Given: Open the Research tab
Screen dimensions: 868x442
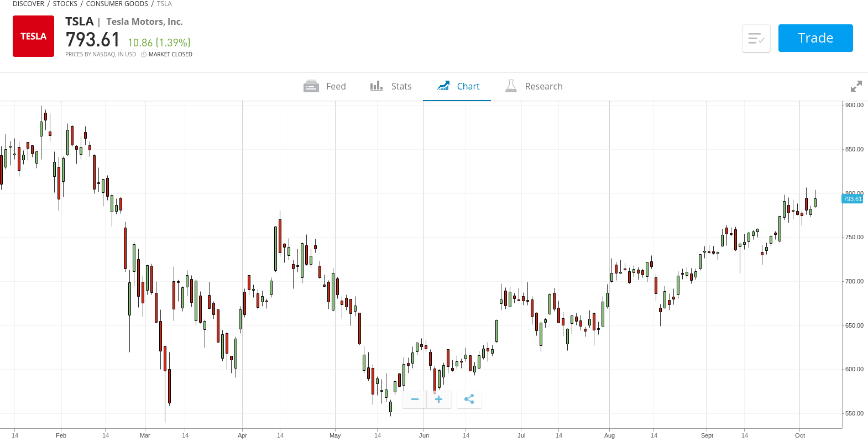Looking at the screenshot, I should pyautogui.click(x=534, y=86).
